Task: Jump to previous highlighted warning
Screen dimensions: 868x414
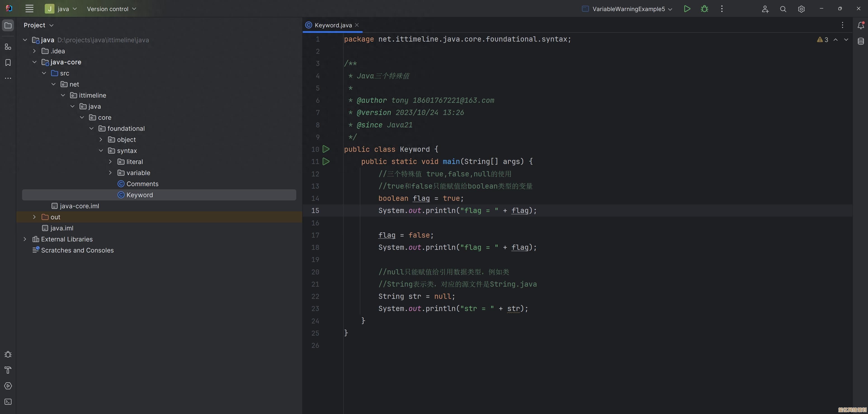Action: click(836, 40)
